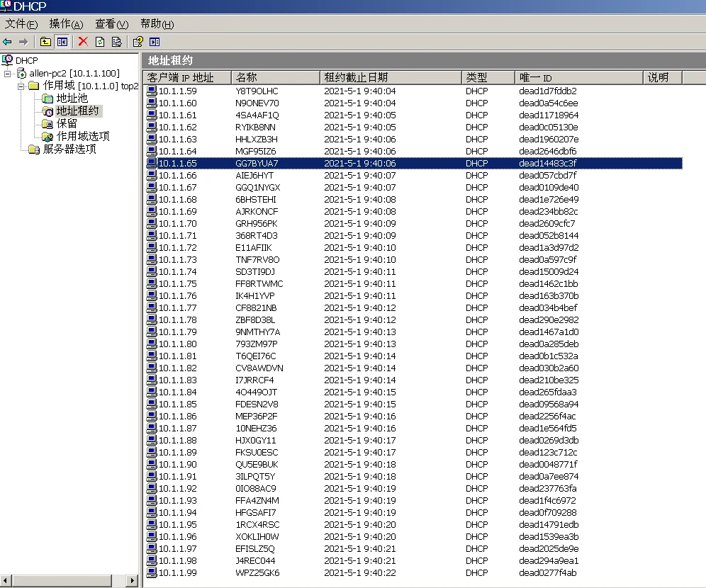Select server allen-pc2 [10.1.1.100] in tree

click(74, 73)
